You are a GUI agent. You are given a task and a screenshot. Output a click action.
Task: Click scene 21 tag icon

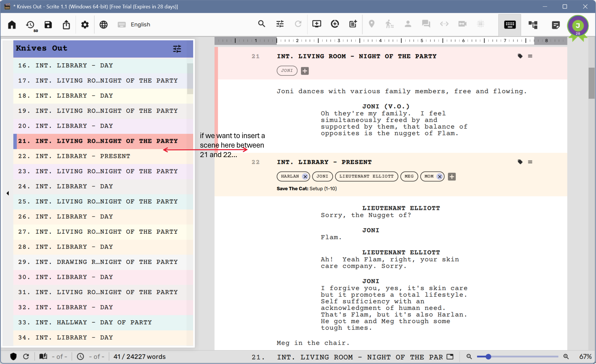[520, 56]
